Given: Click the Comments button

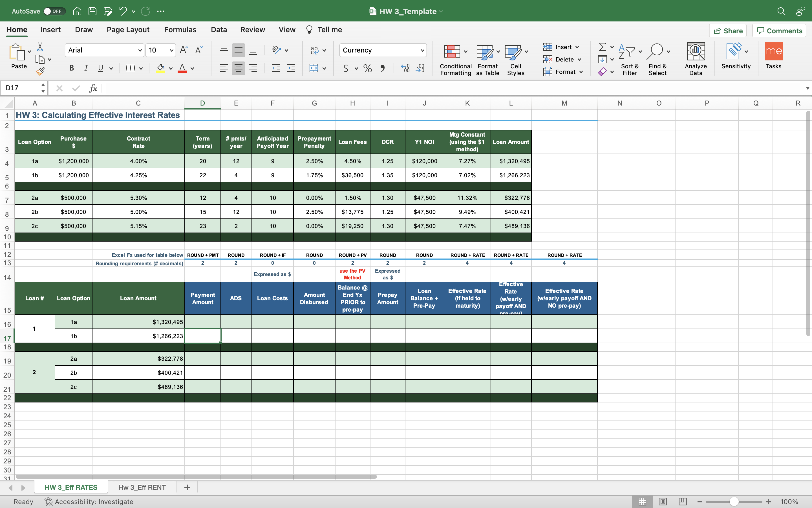Looking at the screenshot, I should pos(779,30).
